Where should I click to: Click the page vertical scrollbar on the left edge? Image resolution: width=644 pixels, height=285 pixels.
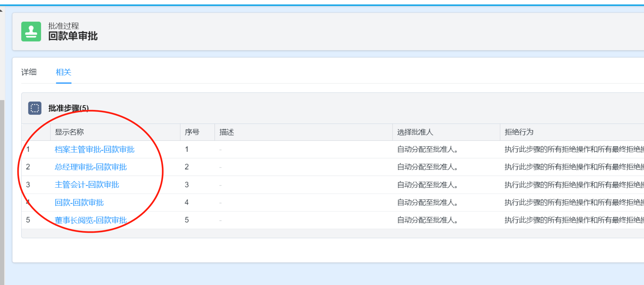click(2, 192)
